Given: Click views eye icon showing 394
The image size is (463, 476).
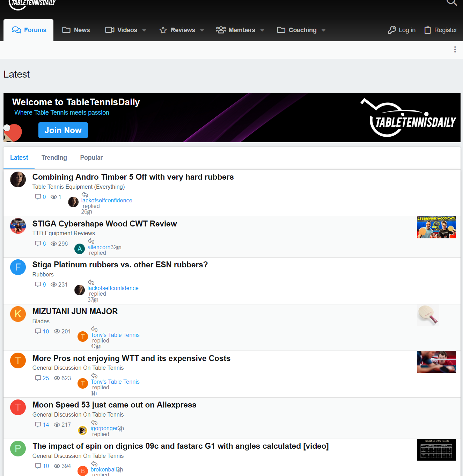Looking at the screenshot, I should point(57,466).
